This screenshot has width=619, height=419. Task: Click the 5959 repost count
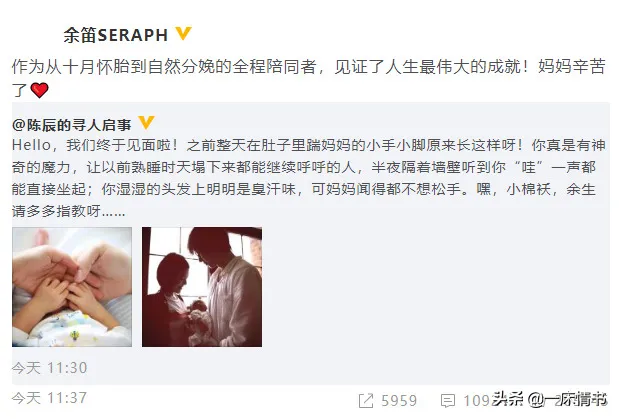pyautogui.click(x=399, y=401)
